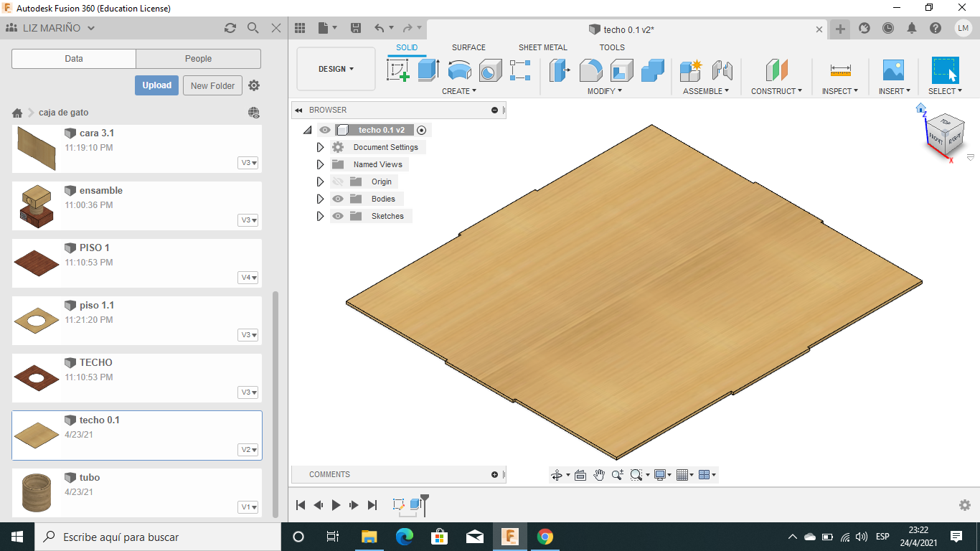Select the Extrude tool
The image size is (980, 551).
428,70
